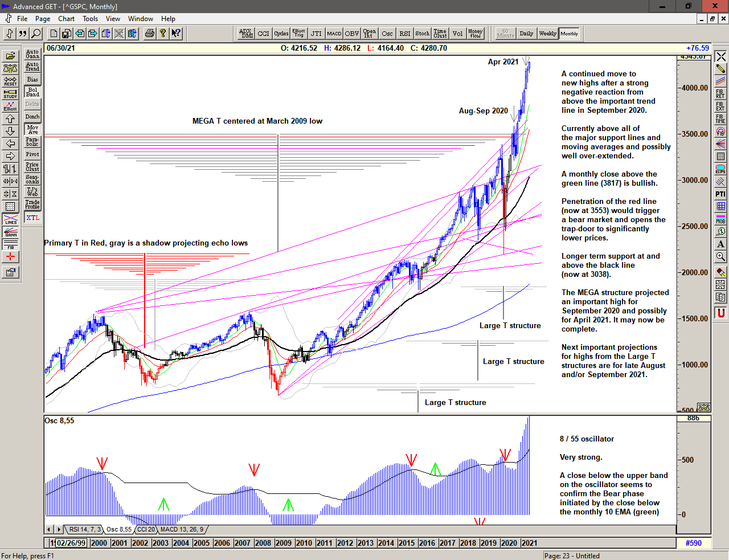Screen dimensions: 729x560
Task: Switch to the MACD 13, 26, 9 tab
Action: [182, 530]
